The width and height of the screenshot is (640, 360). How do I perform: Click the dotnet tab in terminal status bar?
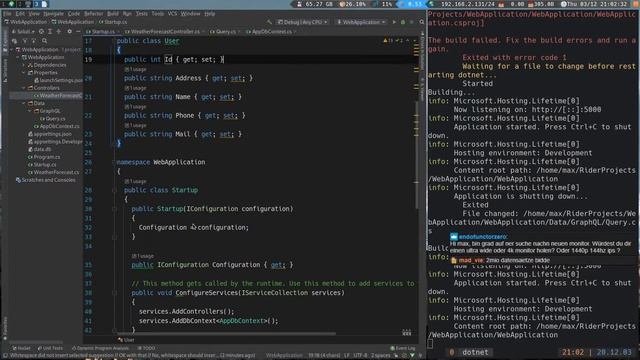point(475,352)
